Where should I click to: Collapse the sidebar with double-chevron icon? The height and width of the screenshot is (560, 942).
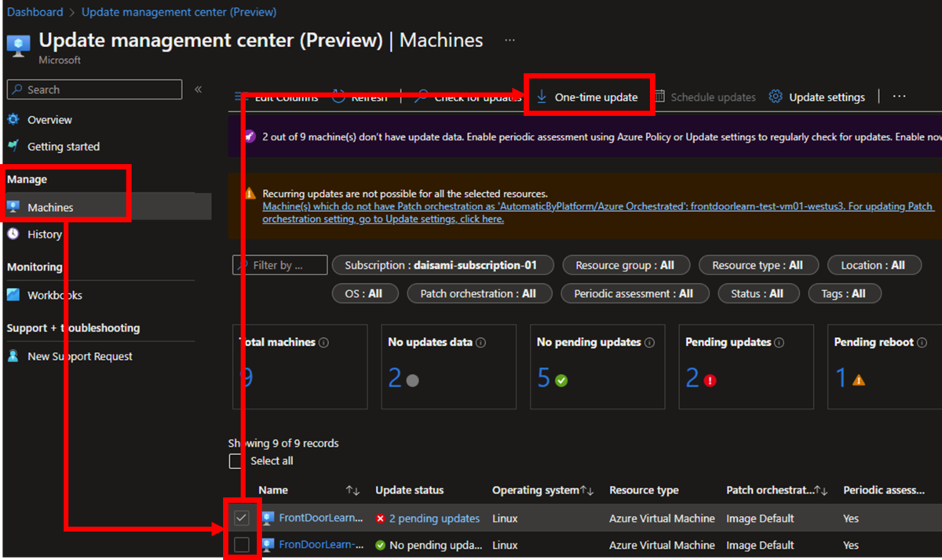[199, 89]
